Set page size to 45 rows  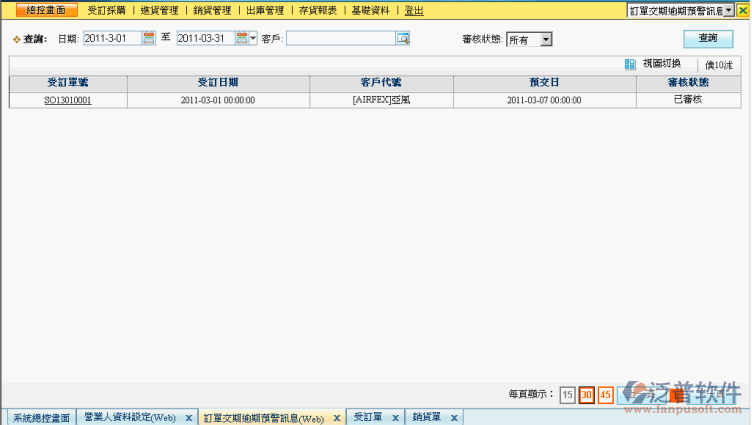click(x=605, y=395)
